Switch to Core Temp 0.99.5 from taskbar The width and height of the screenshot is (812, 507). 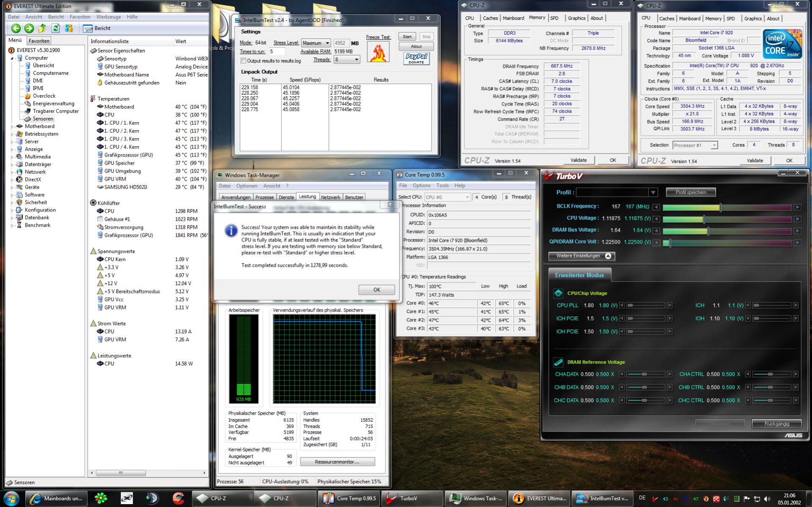coord(350,499)
